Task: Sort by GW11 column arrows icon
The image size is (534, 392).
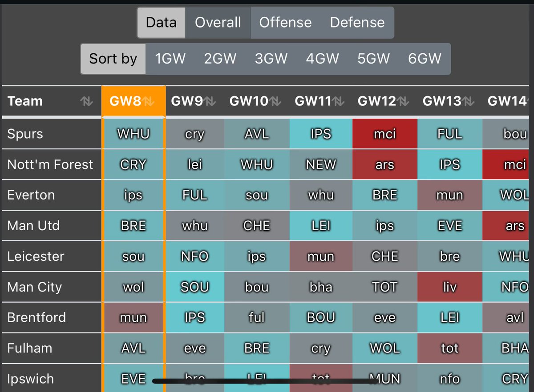Action: pos(339,101)
